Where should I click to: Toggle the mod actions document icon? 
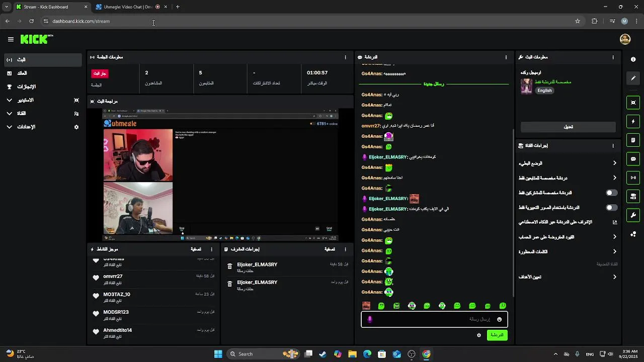coord(633,140)
